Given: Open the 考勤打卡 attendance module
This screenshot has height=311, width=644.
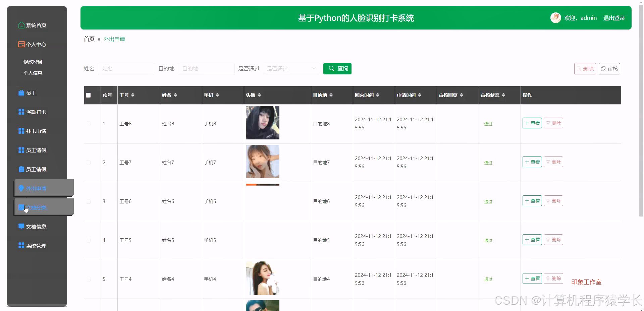Looking at the screenshot, I should pos(36,112).
